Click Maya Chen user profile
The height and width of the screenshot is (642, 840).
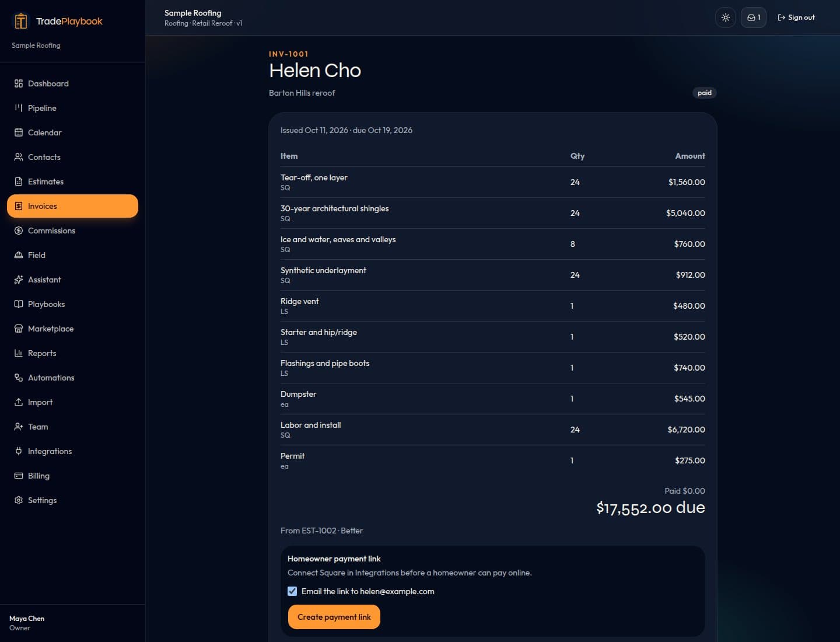pyautogui.click(x=27, y=623)
